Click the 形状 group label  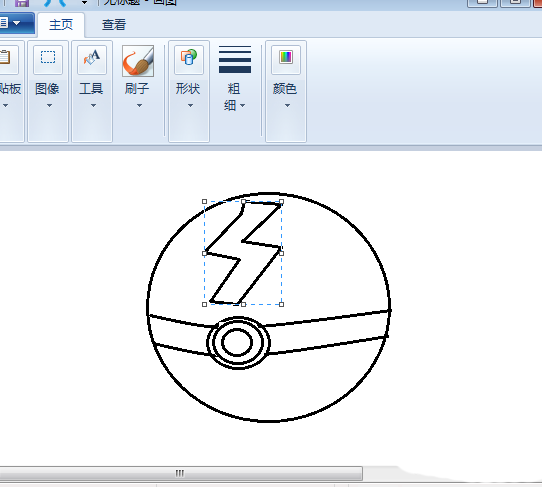tap(188, 89)
